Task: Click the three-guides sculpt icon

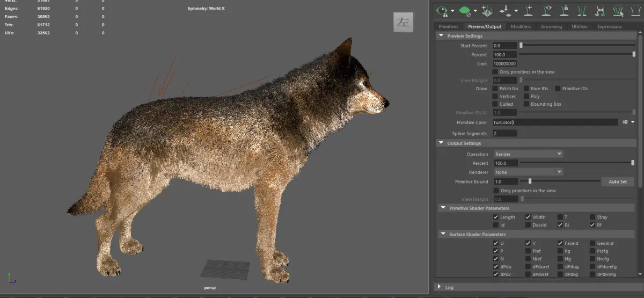Action: click(583, 10)
